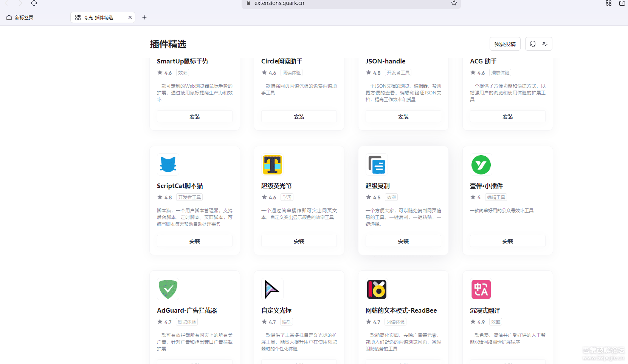Click the home icon near 新标签页
The height and width of the screenshot is (364, 628).
[8, 17]
